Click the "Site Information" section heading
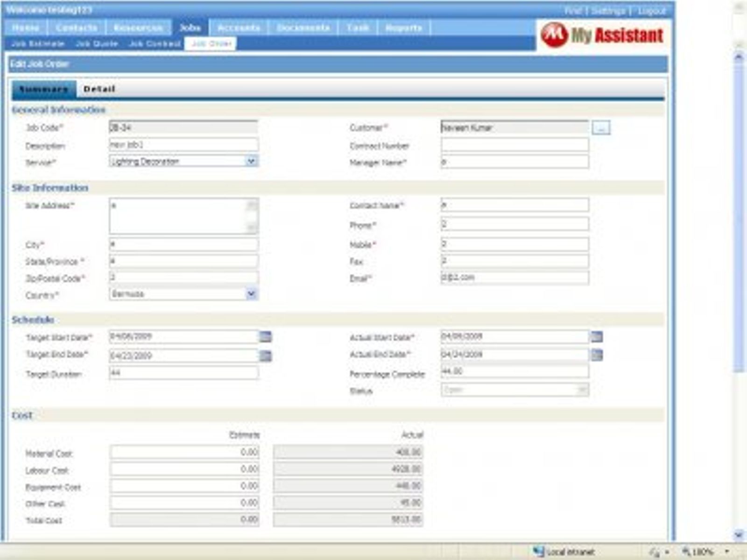Screen dimensions: 747x560 (x=50, y=188)
